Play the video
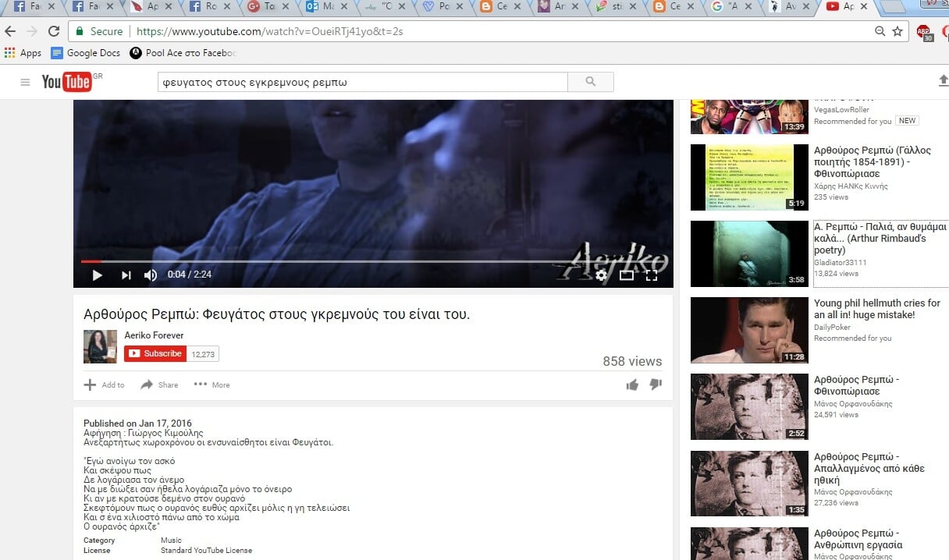This screenshot has width=949, height=560. point(98,275)
